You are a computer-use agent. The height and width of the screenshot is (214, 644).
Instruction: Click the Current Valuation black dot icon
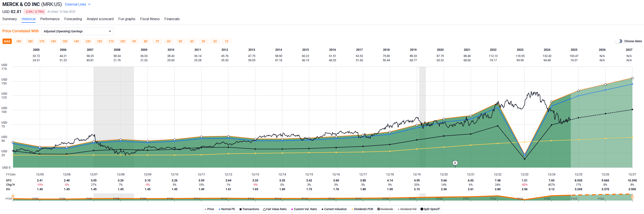323,209
